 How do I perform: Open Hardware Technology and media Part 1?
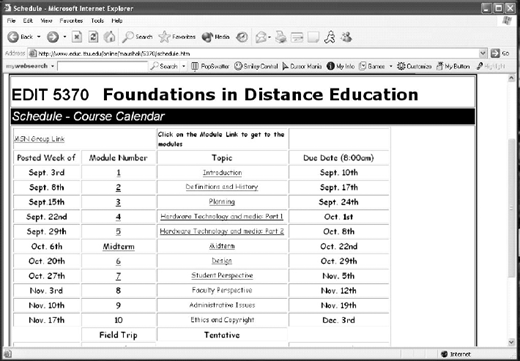point(222,216)
